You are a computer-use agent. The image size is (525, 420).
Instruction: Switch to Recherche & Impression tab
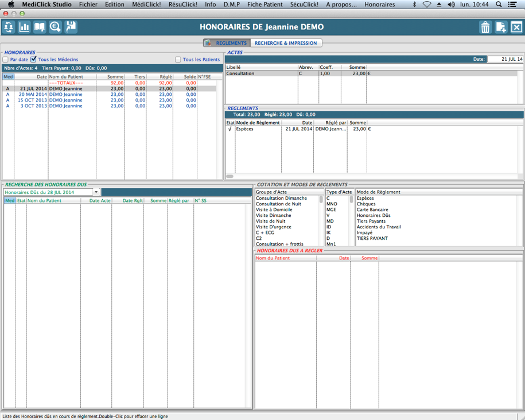pos(285,43)
